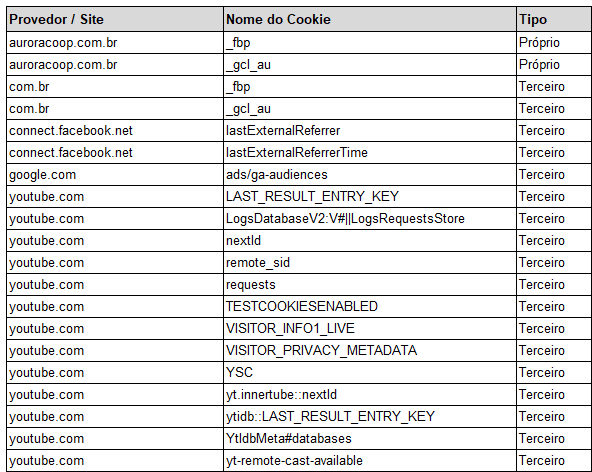Click the LAST_RESULT_ENTRY_KEY cookie cell

(x=370, y=196)
